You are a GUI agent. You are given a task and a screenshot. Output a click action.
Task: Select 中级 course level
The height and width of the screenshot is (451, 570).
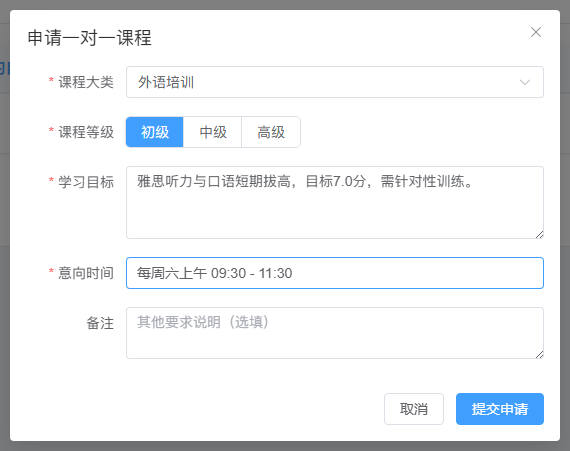pos(212,132)
